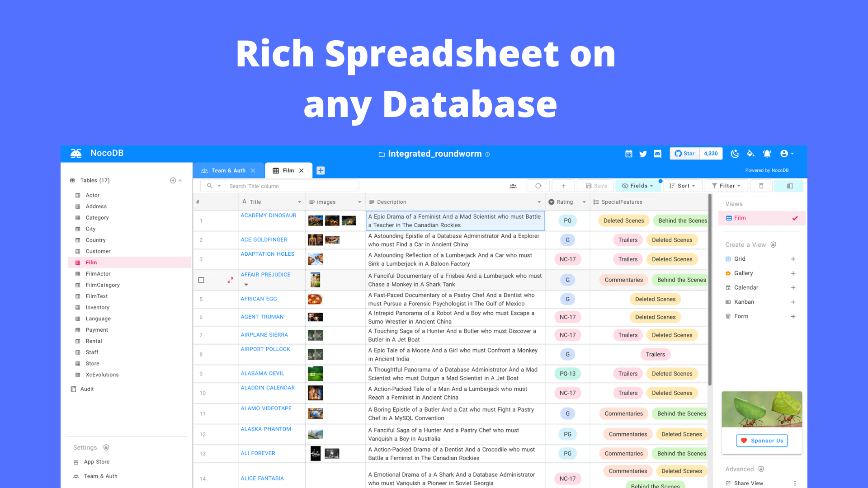Click the Add new row icon
This screenshot has width=868, height=488.
(x=563, y=185)
